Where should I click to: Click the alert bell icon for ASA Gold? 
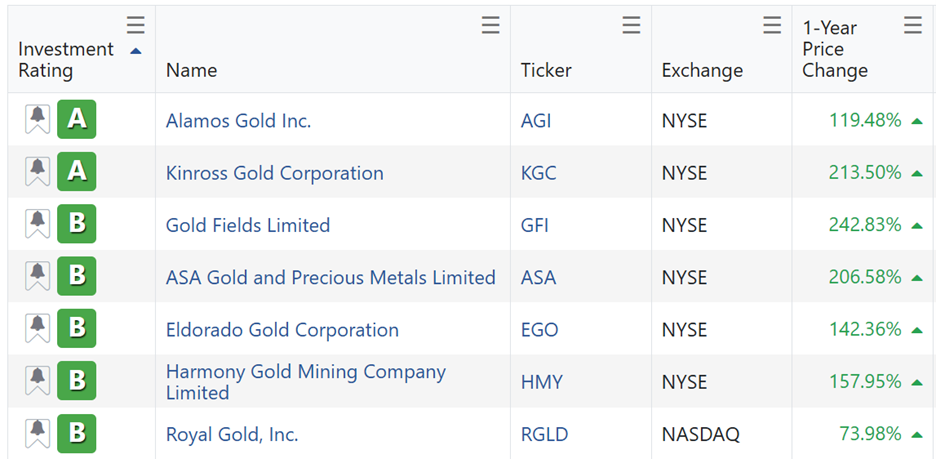click(x=38, y=277)
